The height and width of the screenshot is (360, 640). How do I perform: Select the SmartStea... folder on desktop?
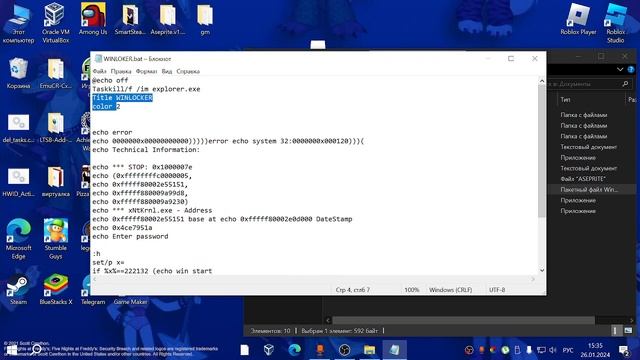[130, 20]
